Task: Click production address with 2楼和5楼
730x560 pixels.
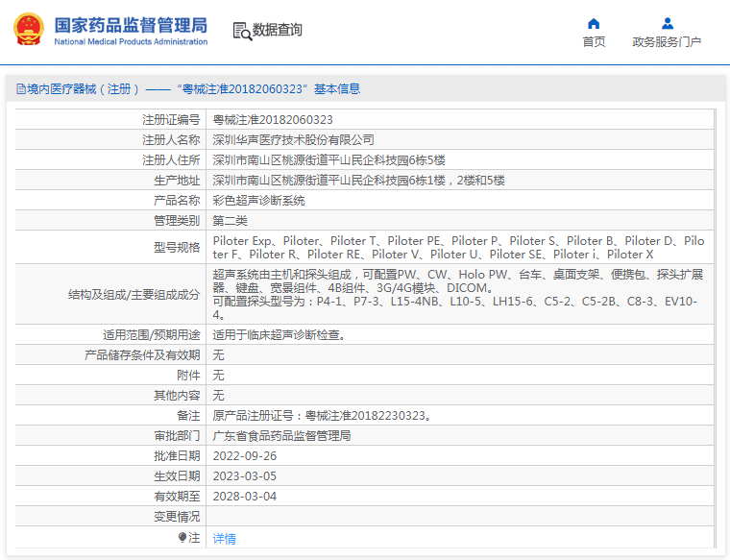Action: pyautogui.click(x=358, y=181)
